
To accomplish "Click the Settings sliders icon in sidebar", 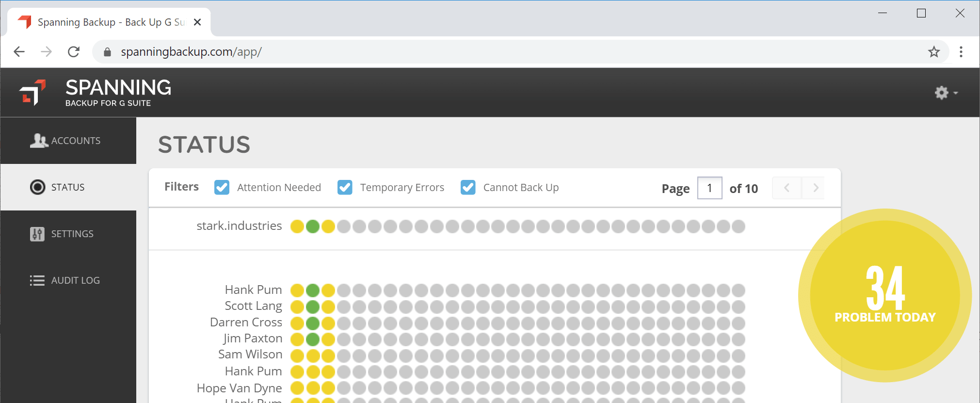I will 37,234.
